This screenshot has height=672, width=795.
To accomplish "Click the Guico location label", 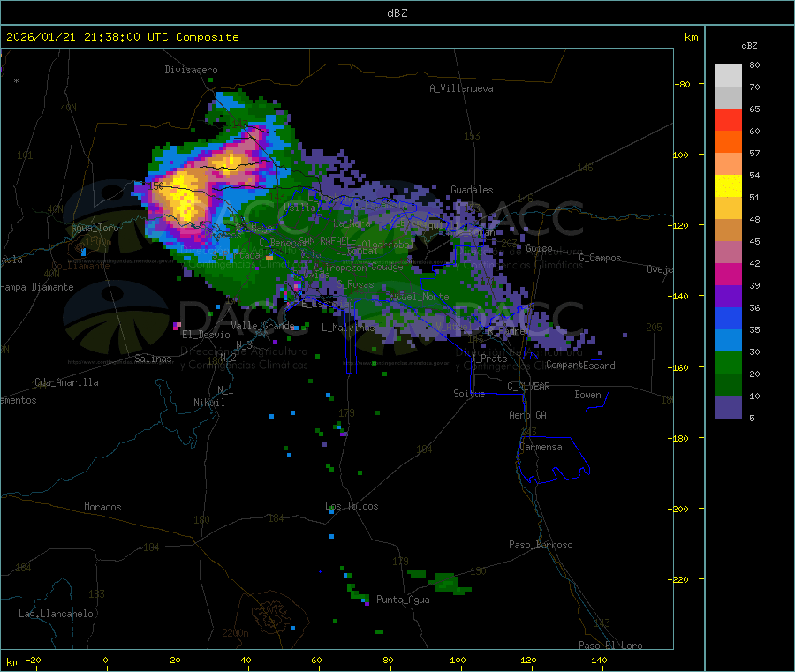I will (539, 248).
